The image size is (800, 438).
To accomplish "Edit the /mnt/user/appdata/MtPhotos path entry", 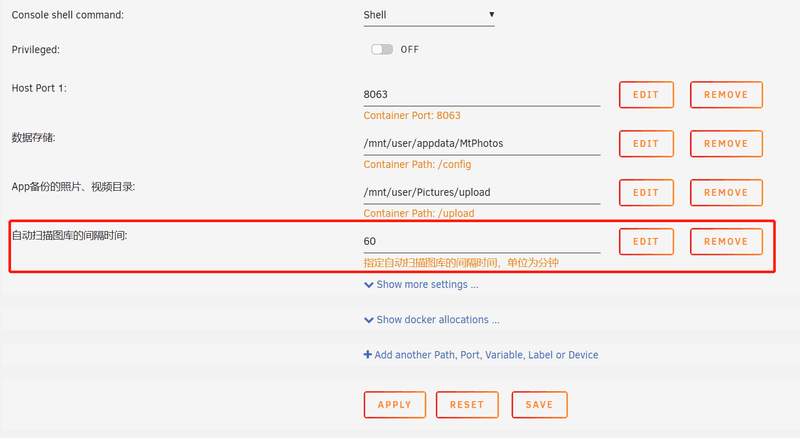I will [646, 143].
